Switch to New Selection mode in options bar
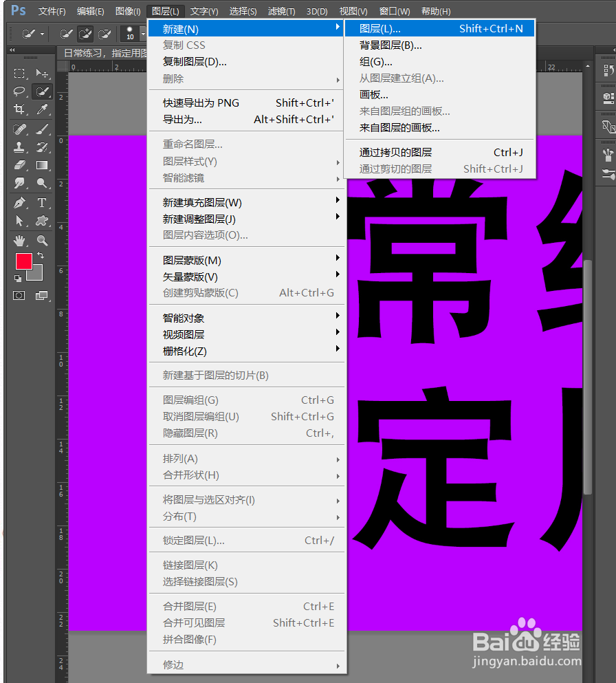 (66, 34)
